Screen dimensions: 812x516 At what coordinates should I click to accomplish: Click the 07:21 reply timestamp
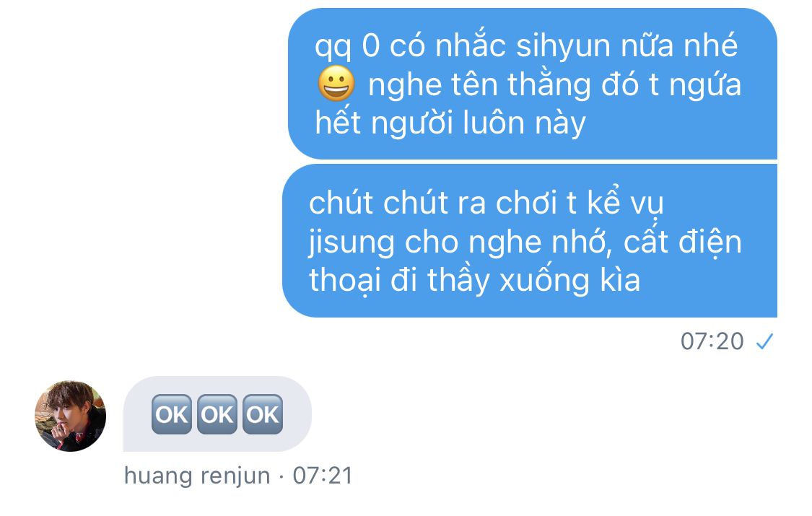323,476
